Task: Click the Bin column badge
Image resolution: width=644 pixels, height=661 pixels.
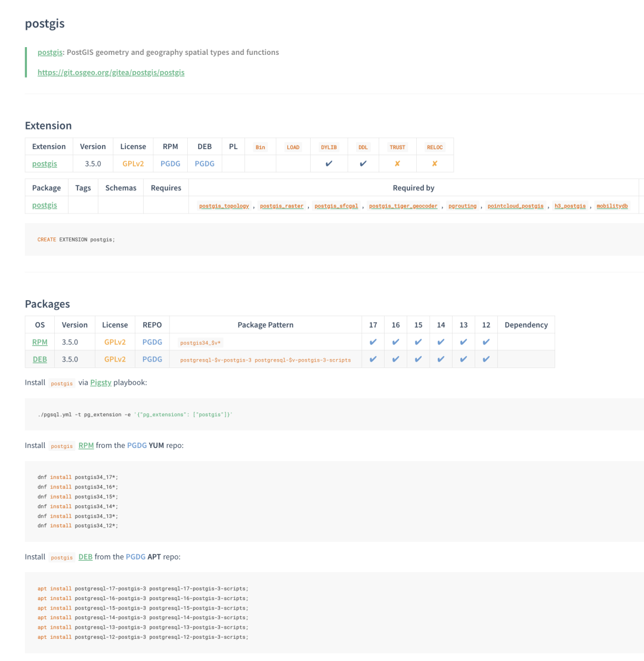Action: coord(260,147)
